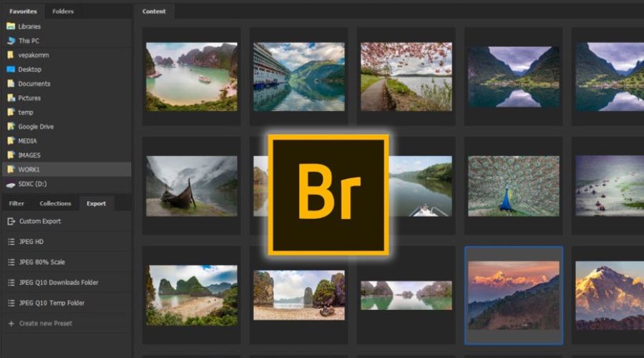The width and height of the screenshot is (644, 358).
Task: Select the cherry blossom path thumbnail
Action: 406,77
